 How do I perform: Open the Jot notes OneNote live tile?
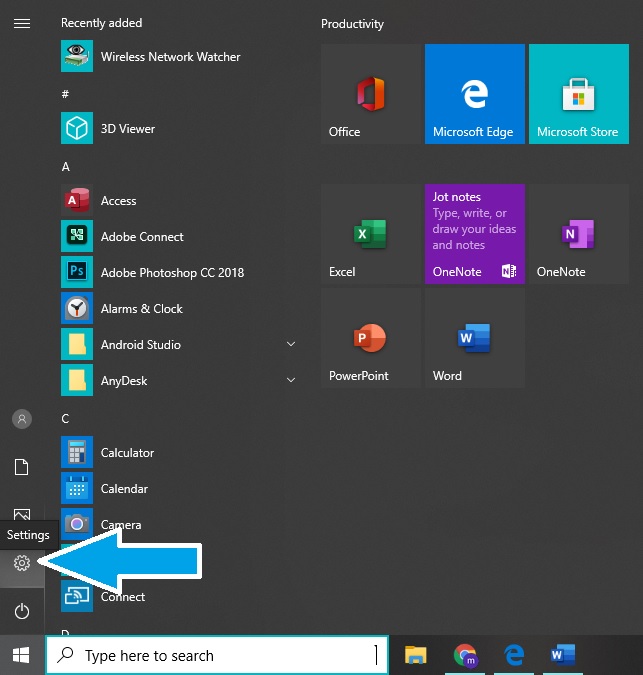click(474, 234)
